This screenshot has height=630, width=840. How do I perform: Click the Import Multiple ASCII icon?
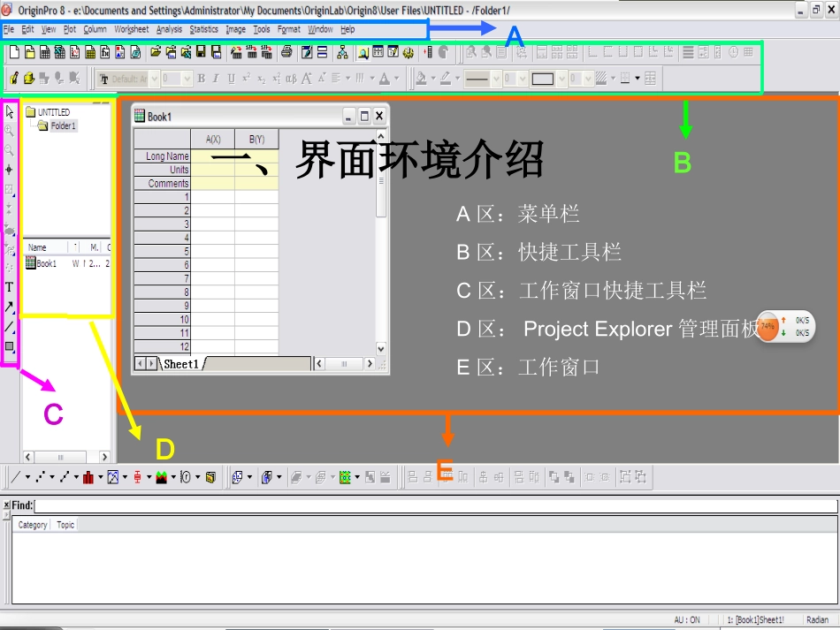point(266,52)
